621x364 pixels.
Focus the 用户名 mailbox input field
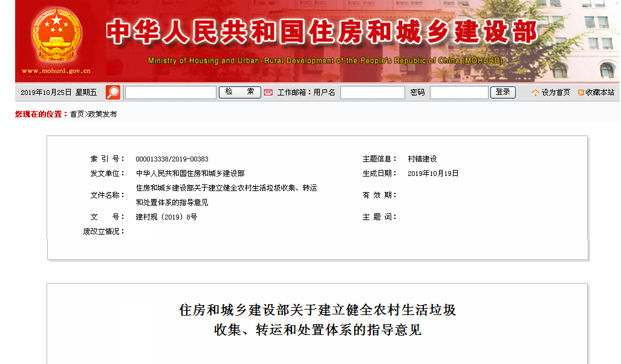372,93
